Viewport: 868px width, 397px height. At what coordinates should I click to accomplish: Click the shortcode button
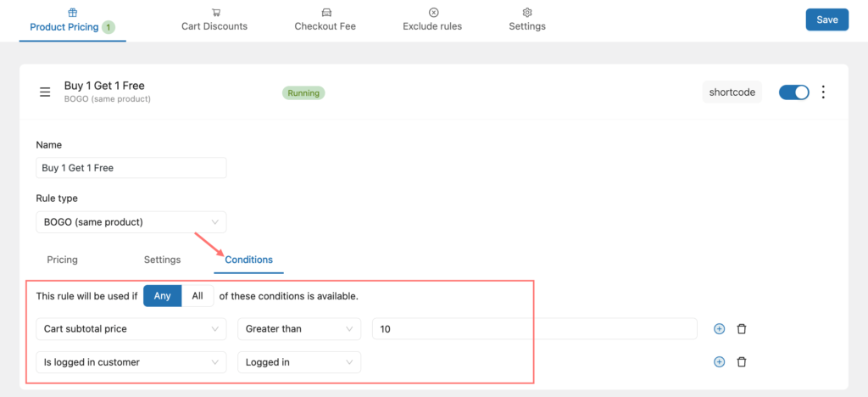[x=732, y=92]
